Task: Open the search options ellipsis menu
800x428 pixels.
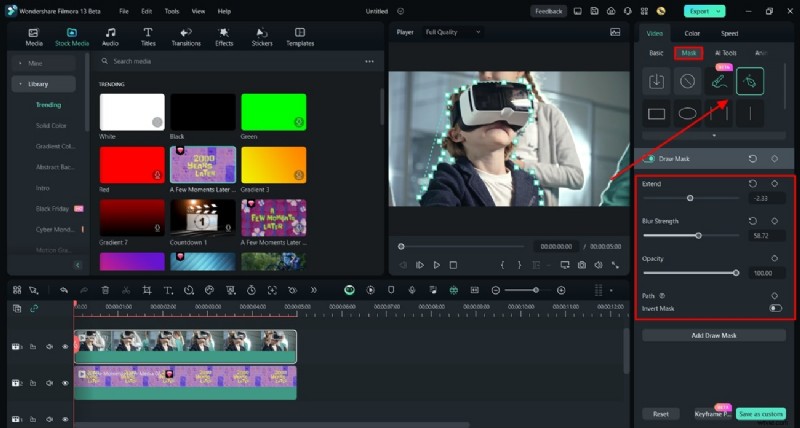Action: point(369,61)
